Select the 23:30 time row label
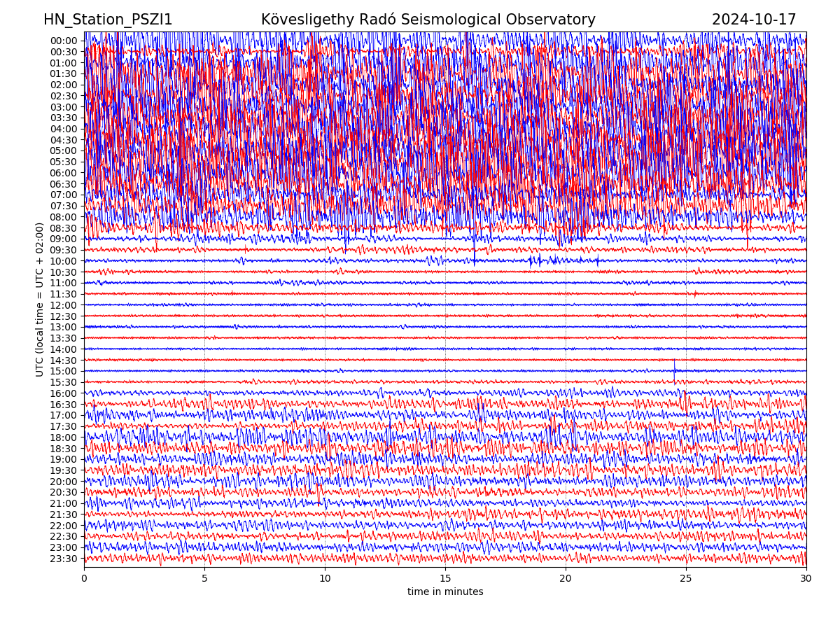Viewport: 840px width, 630px height. pyautogui.click(x=63, y=559)
